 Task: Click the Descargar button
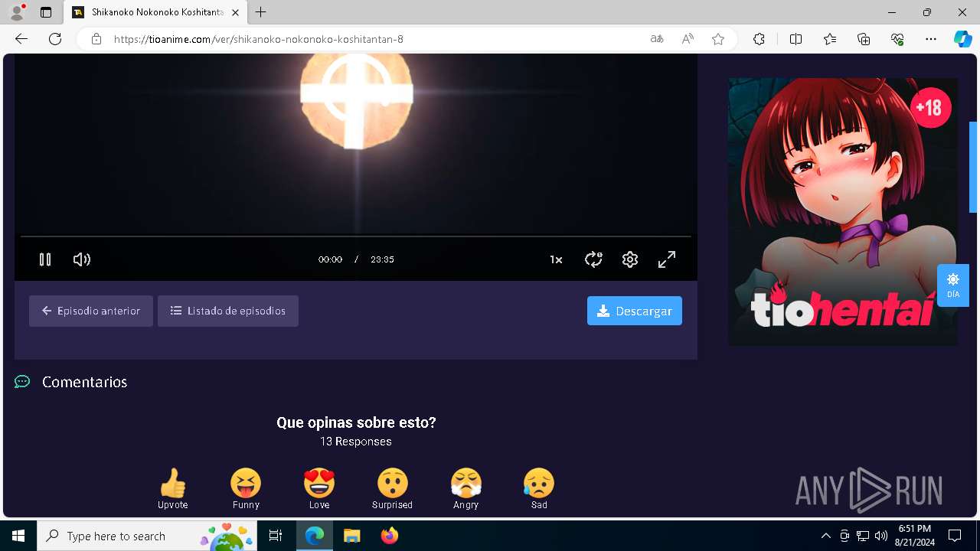tap(635, 311)
